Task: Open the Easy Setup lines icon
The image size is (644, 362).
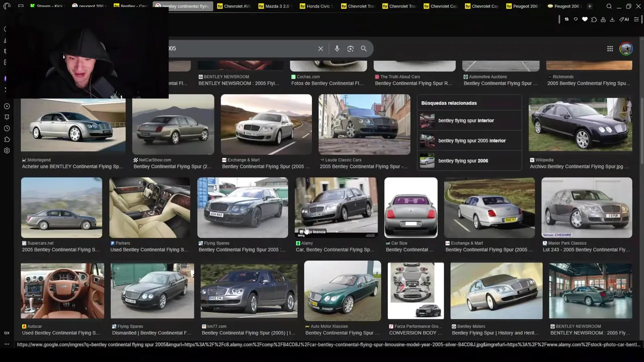Action: (636, 20)
